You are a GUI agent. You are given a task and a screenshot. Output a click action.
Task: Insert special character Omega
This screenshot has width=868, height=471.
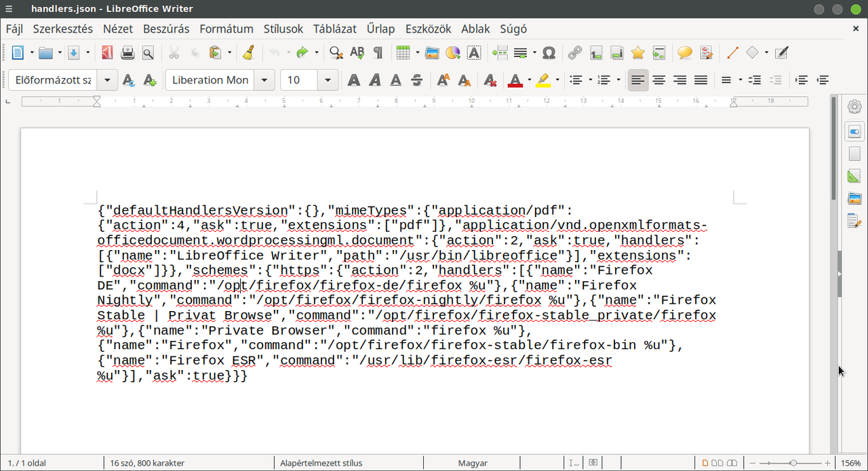pyautogui.click(x=549, y=52)
